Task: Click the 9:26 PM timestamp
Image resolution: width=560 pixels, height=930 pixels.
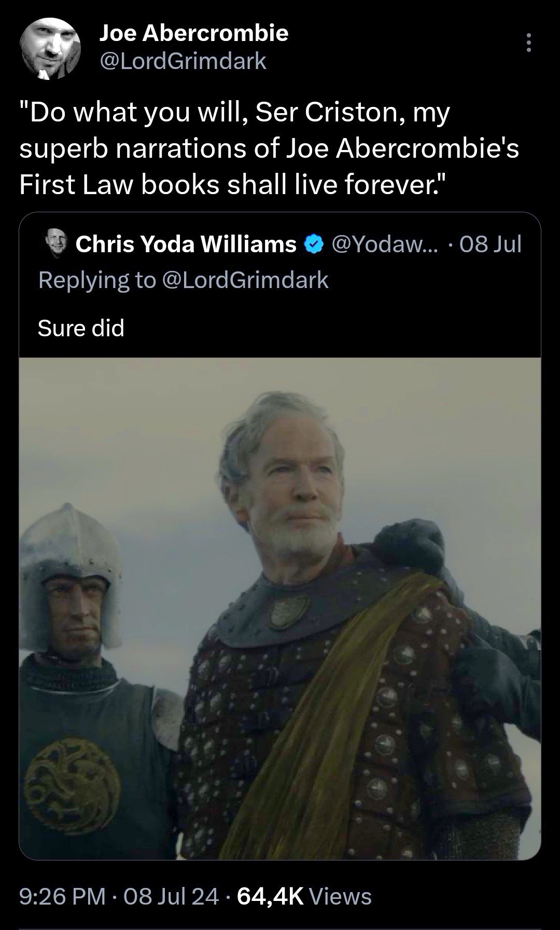Action: pos(62,896)
